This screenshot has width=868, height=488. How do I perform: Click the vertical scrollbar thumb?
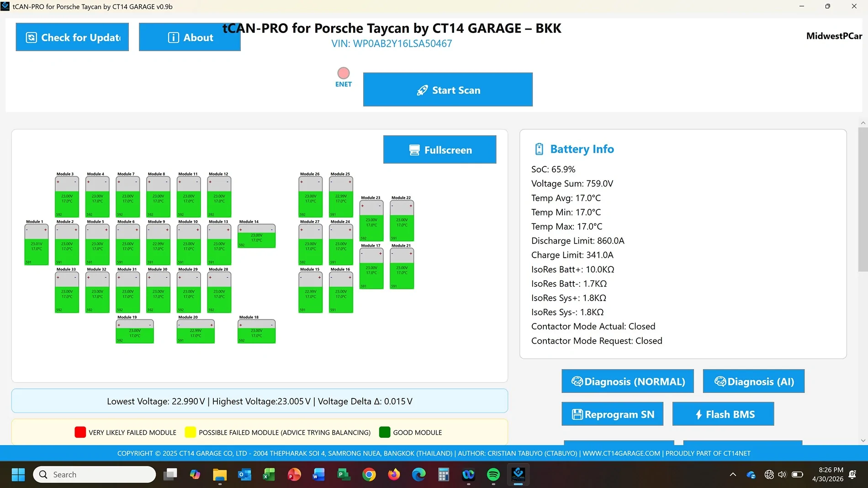[863, 200]
